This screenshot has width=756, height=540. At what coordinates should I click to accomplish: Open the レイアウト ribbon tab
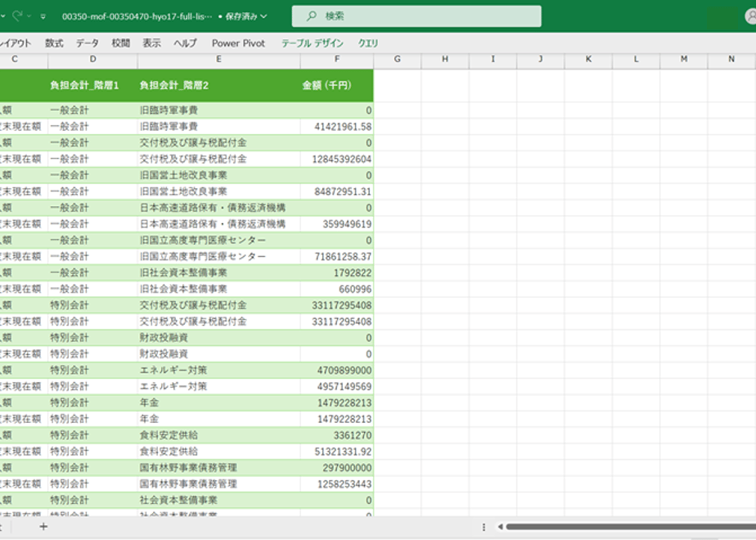16,43
